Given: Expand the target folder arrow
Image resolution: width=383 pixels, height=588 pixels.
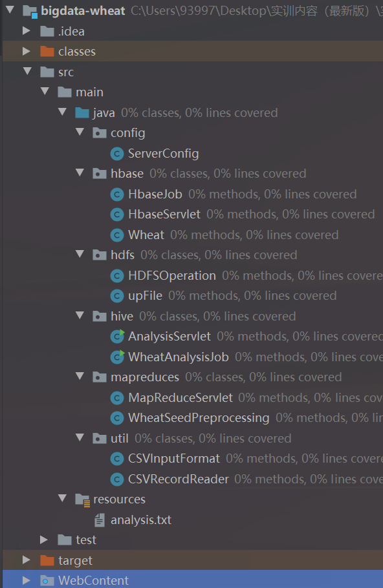Looking at the screenshot, I should [x=27, y=560].
